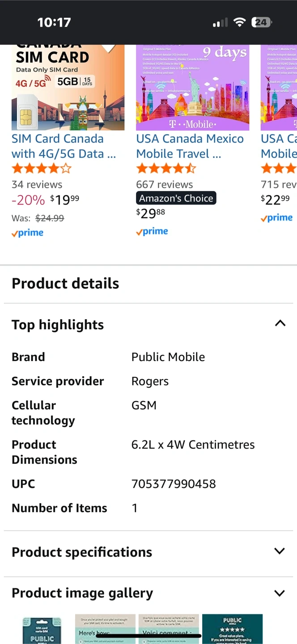Tap Prime logo under the $22.99 price

(x=277, y=218)
